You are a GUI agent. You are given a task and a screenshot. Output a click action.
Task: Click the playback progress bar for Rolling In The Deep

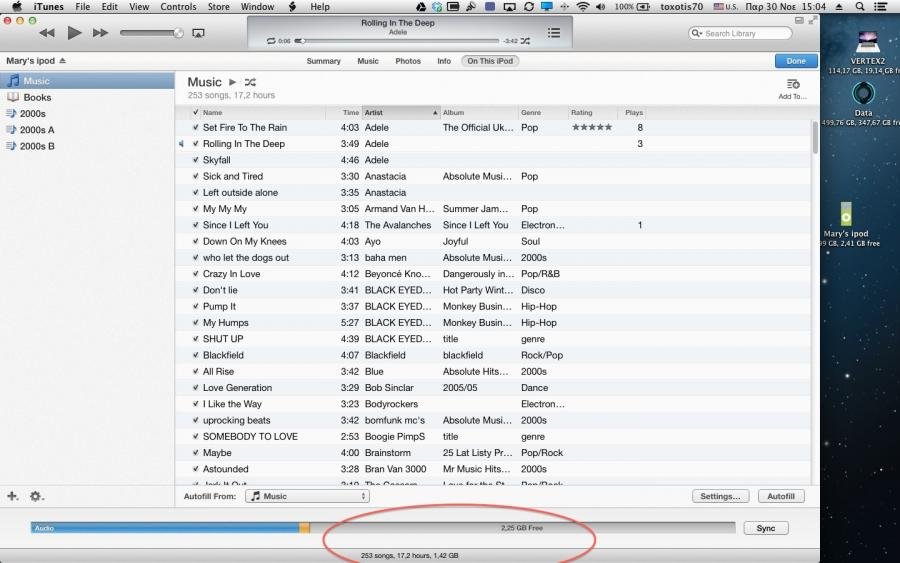[x=397, y=41]
